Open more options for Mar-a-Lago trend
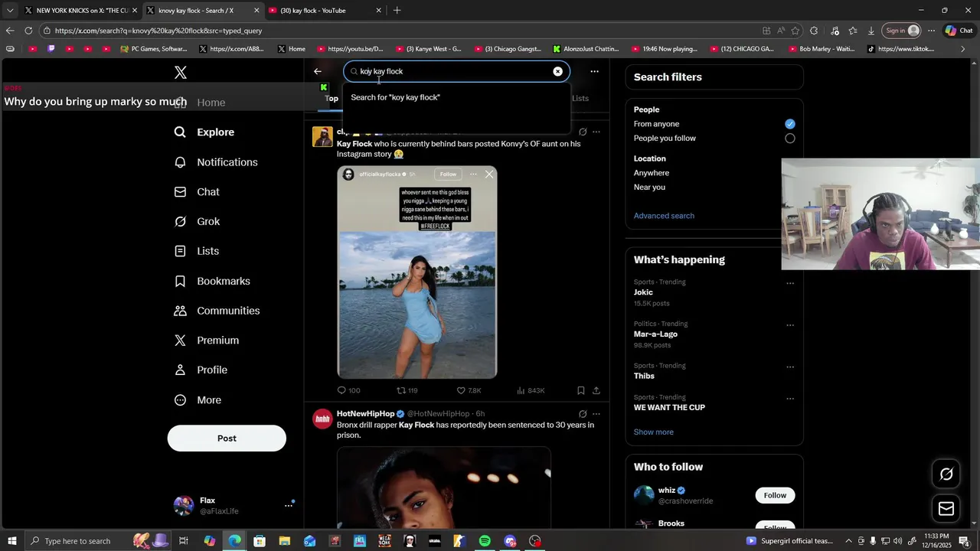 click(x=790, y=325)
